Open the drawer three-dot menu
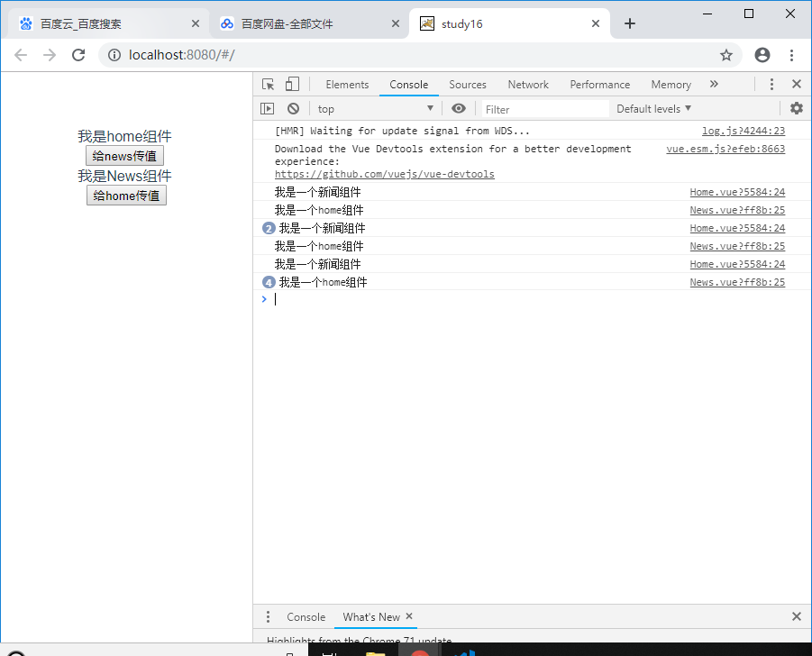 pyautogui.click(x=268, y=616)
